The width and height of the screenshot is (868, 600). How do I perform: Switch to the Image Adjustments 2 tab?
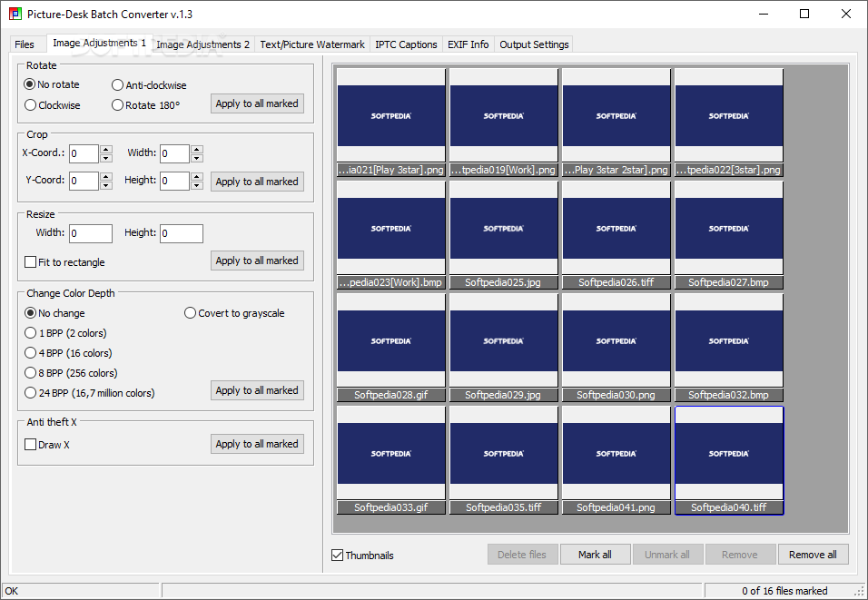click(x=202, y=44)
